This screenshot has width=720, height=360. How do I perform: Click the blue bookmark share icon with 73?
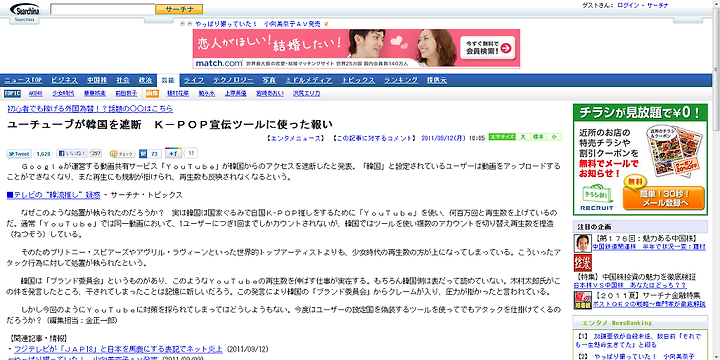pyautogui.click(x=150, y=154)
